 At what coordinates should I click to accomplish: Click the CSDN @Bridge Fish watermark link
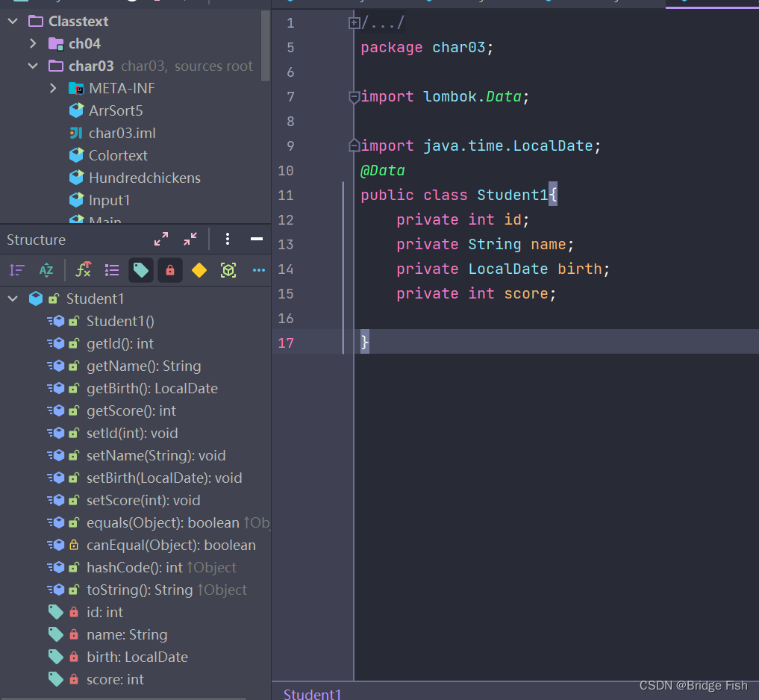click(693, 685)
